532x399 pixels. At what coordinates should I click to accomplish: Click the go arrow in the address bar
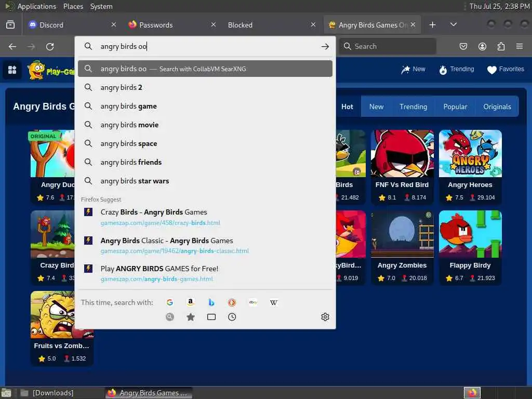[x=325, y=46]
